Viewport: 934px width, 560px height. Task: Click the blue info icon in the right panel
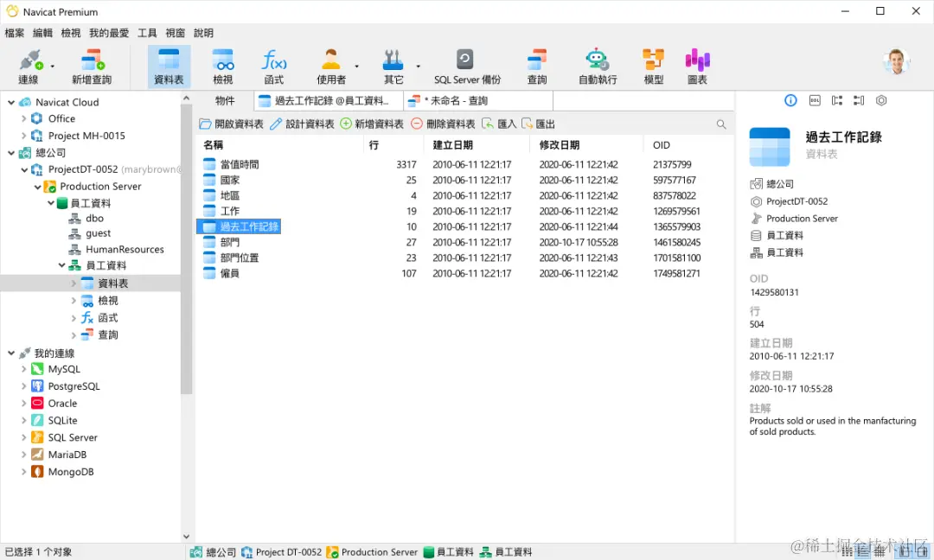point(790,100)
